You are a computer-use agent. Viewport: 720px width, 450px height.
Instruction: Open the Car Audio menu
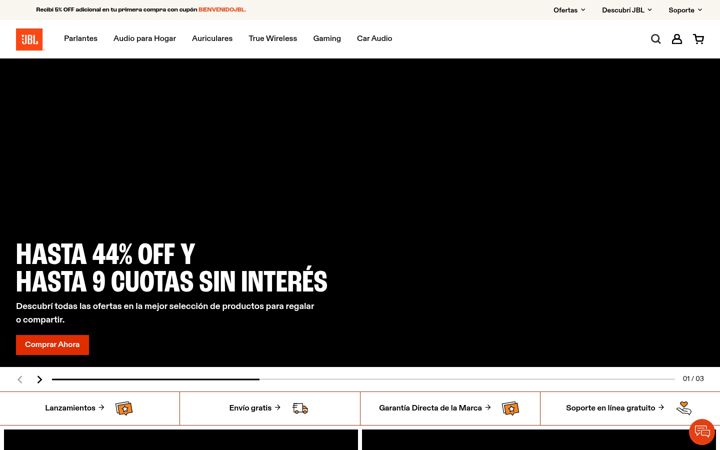pos(374,39)
